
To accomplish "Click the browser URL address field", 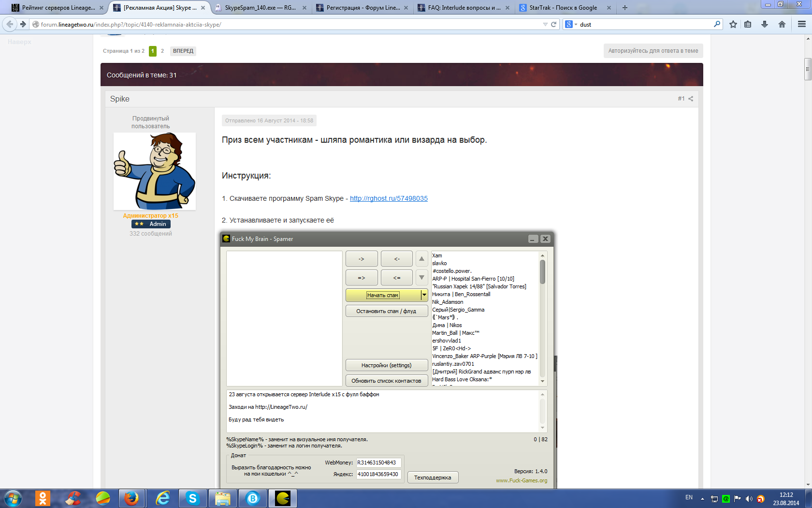I will (x=289, y=24).
